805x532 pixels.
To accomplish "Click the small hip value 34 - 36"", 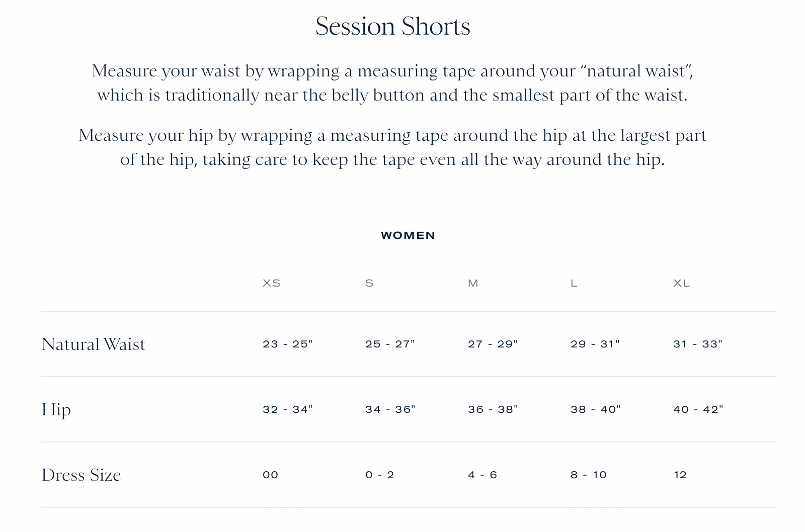I will [390, 409].
